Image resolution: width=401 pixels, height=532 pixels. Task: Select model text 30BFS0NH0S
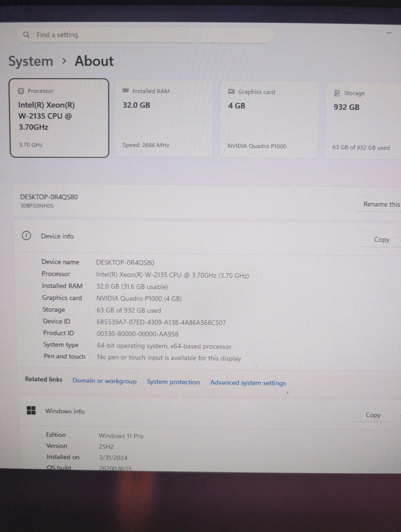click(37, 206)
